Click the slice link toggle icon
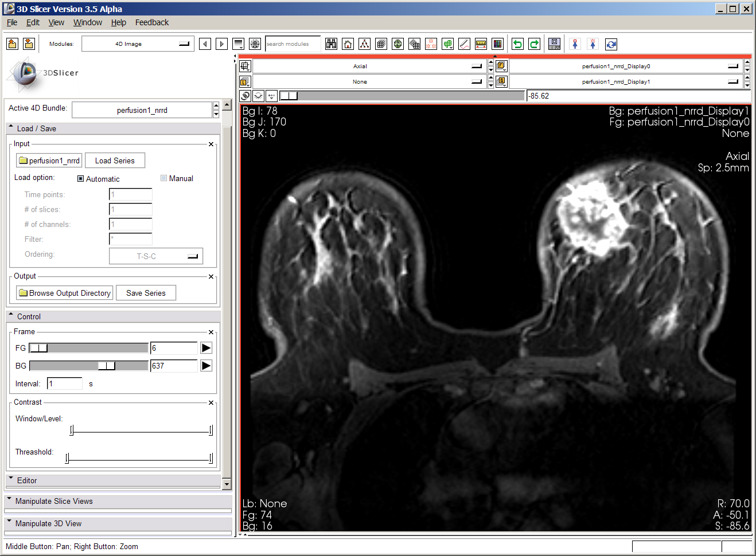The height and width of the screenshot is (556, 756). click(x=245, y=95)
